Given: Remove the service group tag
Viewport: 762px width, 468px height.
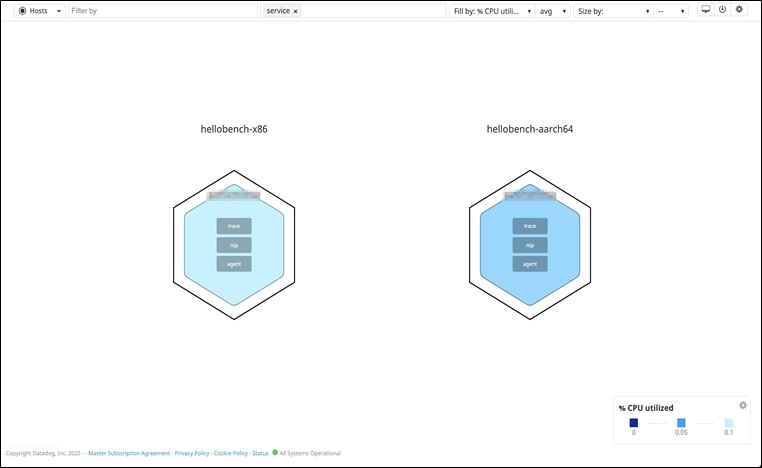Looking at the screenshot, I should coord(295,11).
